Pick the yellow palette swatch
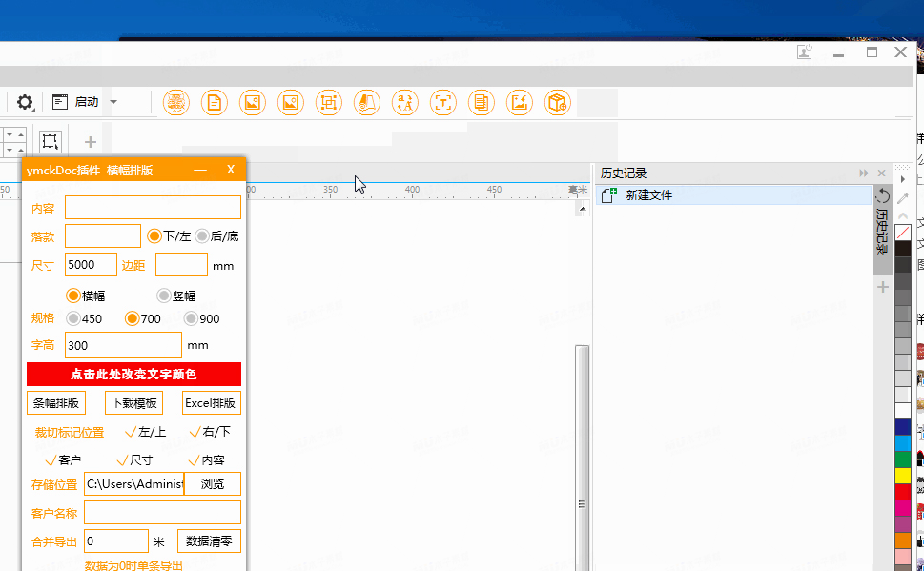The image size is (924, 571). click(x=903, y=475)
